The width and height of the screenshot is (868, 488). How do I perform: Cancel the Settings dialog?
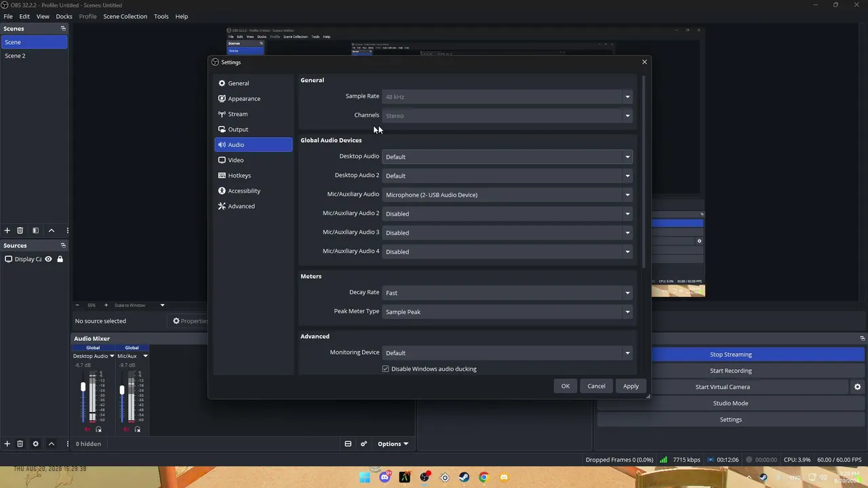point(596,386)
